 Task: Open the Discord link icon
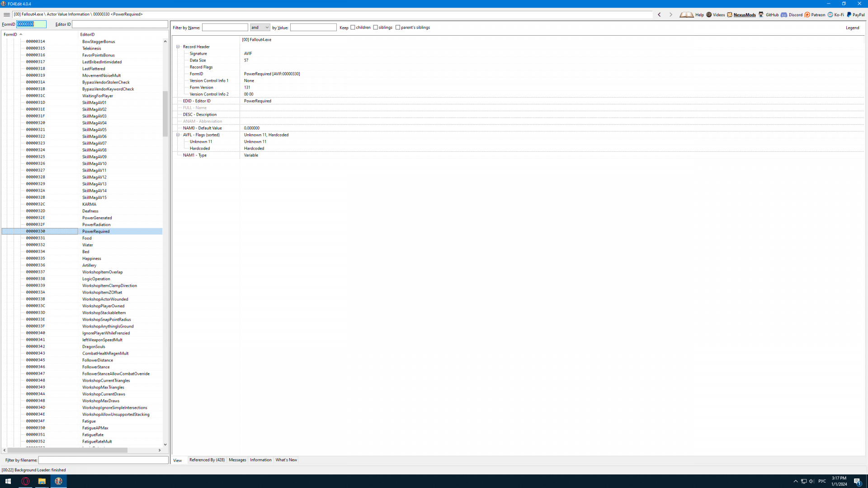coord(784,14)
